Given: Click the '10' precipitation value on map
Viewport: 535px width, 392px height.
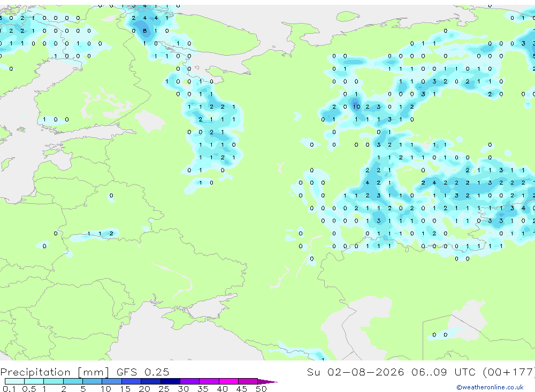Looking at the screenshot, I should click(x=356, y=107).
